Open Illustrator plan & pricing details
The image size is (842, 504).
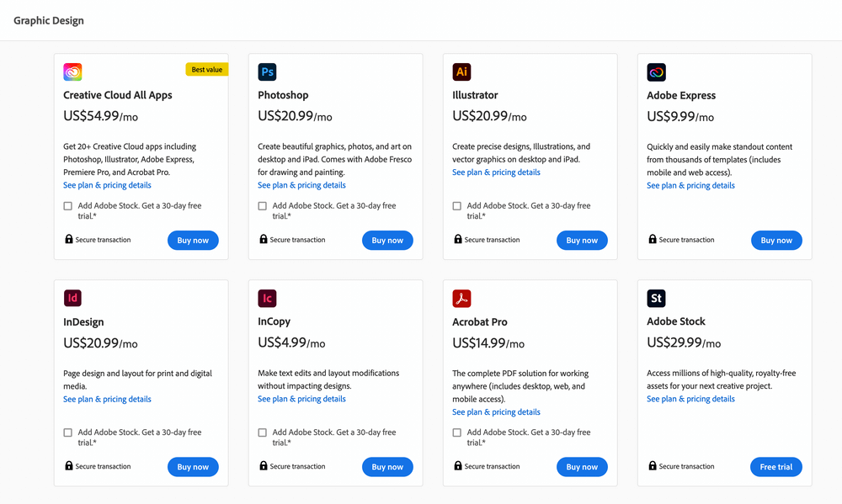[x=496, y=172]
